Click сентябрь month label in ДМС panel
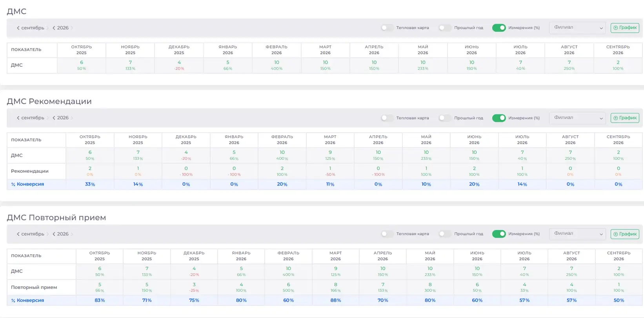 pyautogui.click(x=33, y=28)
